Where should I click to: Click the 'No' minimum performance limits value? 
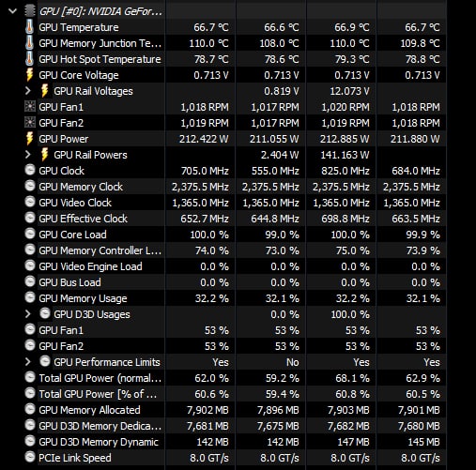coord(293,362)
